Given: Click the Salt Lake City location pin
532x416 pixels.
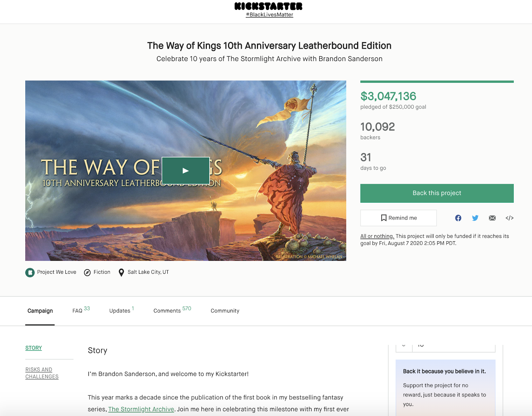Looking at the screenshot, I should [121, 272].
